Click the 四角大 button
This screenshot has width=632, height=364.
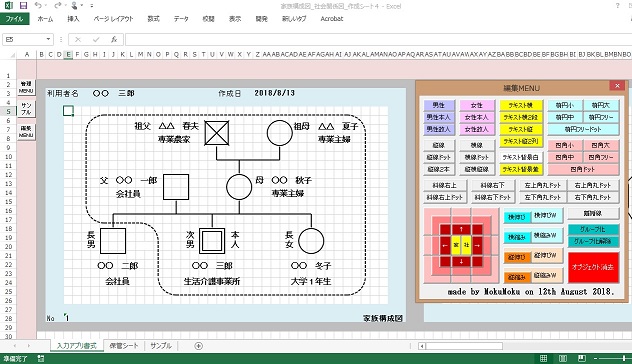tap(601, 145)
